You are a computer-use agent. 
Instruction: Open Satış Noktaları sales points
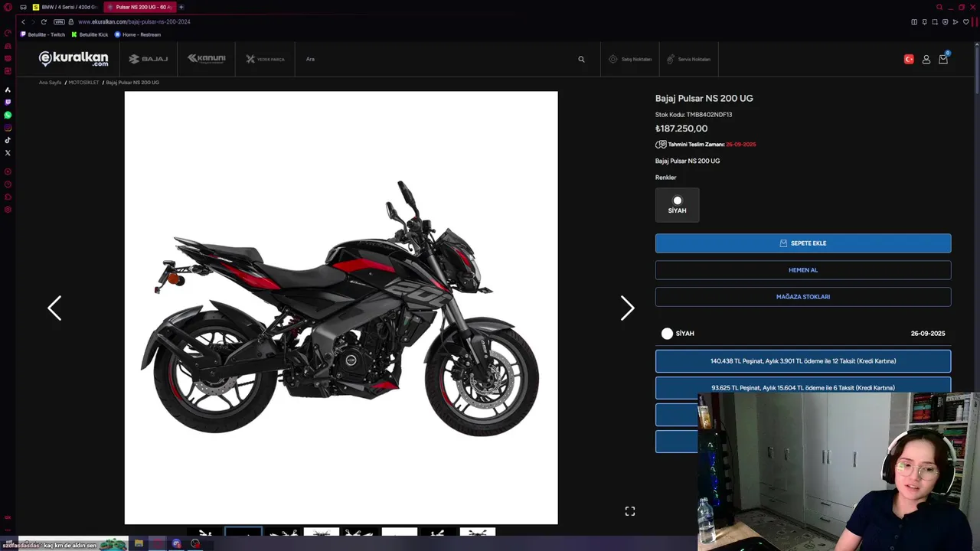pos(630,59)
